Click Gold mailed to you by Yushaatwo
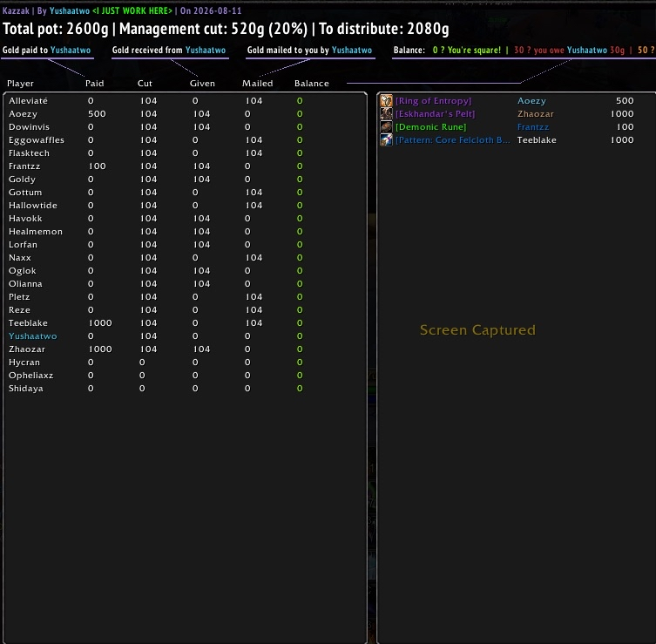 [x=309, y=51]
